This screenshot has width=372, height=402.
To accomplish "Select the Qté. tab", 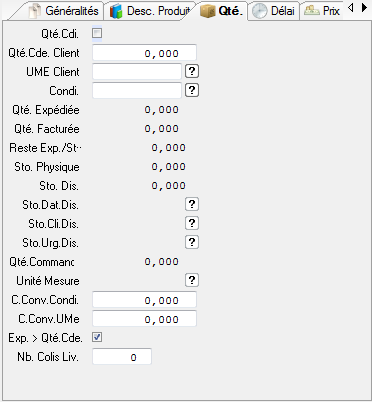I will [222, 11].
